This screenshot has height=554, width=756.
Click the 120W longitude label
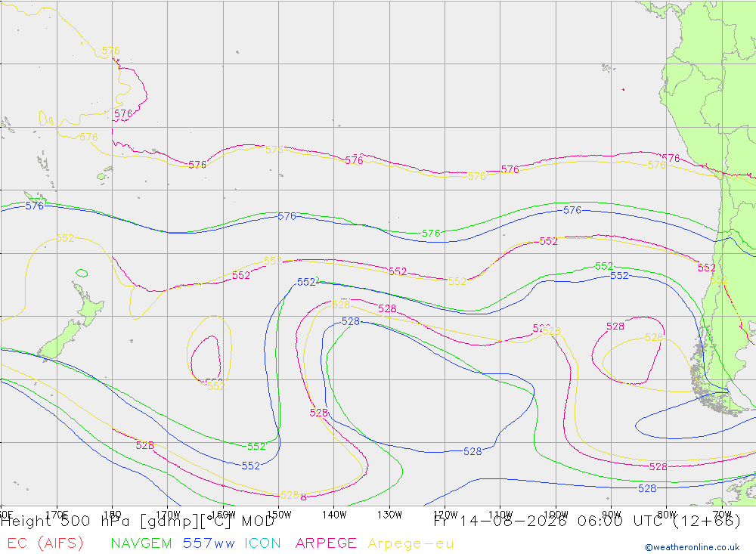445,515
